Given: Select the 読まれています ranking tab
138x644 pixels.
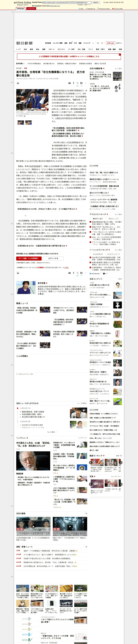Looking at the screenshot, I should coord(98,219).
